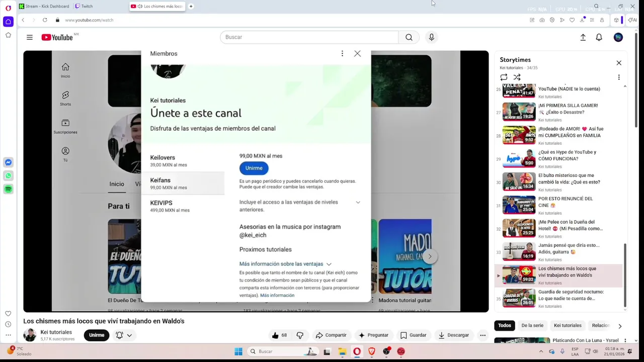Viewport: 644px width, 362px height.
Task: Open YouTube notifications bell
Action: [599, 37]
